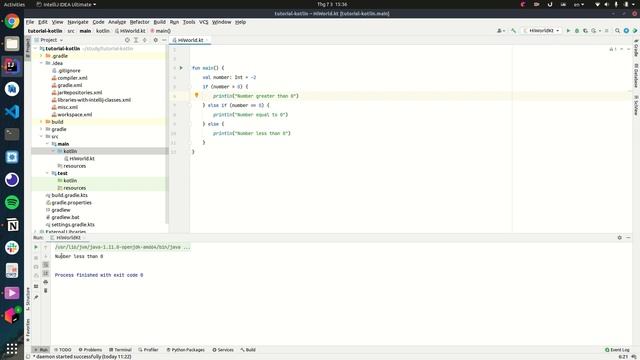The width and height of the screenshot is (640, 360).
Task: Toggle the Structure side panel
Action: click(28, 299)
